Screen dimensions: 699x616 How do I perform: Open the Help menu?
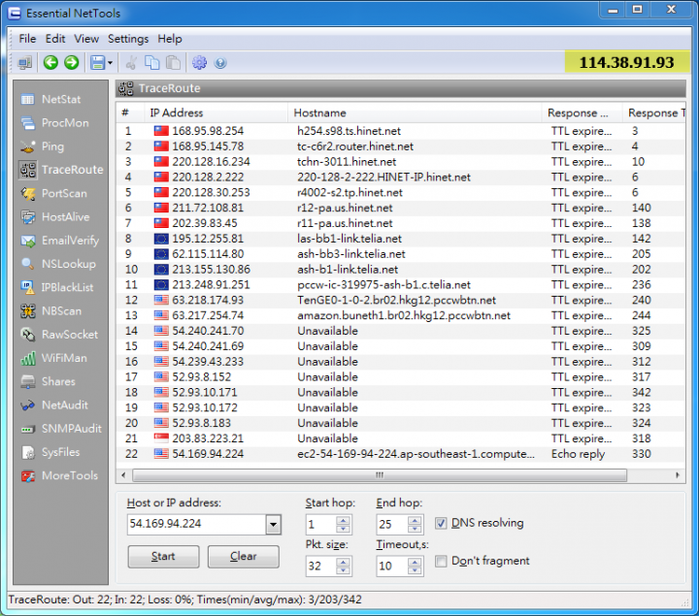pyautogui.click(x=170, y=39)
